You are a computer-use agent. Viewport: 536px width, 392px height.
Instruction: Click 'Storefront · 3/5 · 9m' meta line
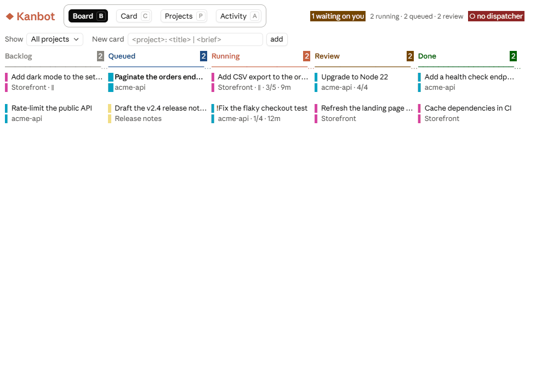tap(254, 88)
